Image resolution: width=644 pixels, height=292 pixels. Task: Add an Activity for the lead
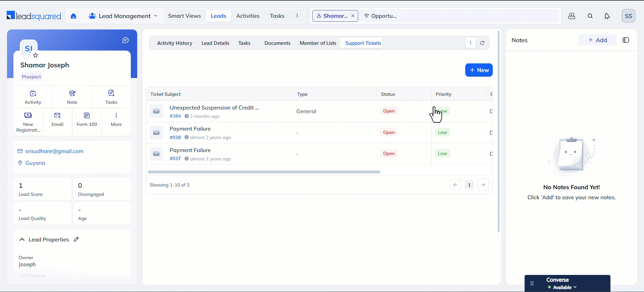pos(33,97)
